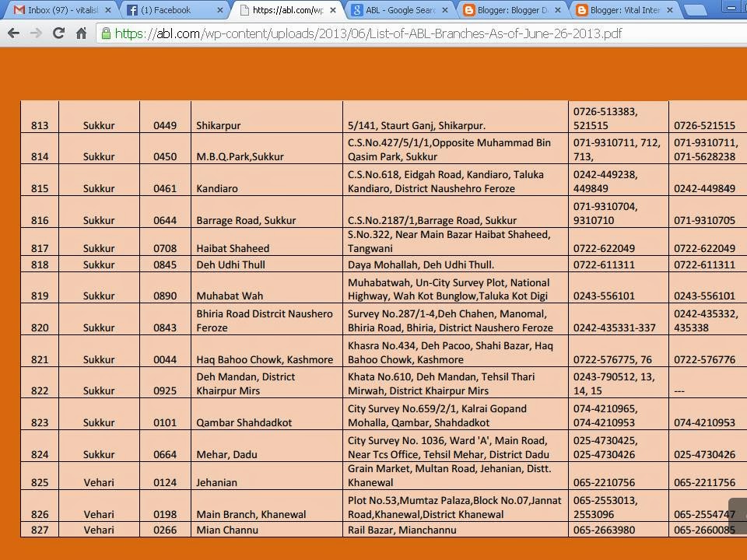Screen dimensions: 747x560
Task: Click branch code 0198
Action: (165, 515)
